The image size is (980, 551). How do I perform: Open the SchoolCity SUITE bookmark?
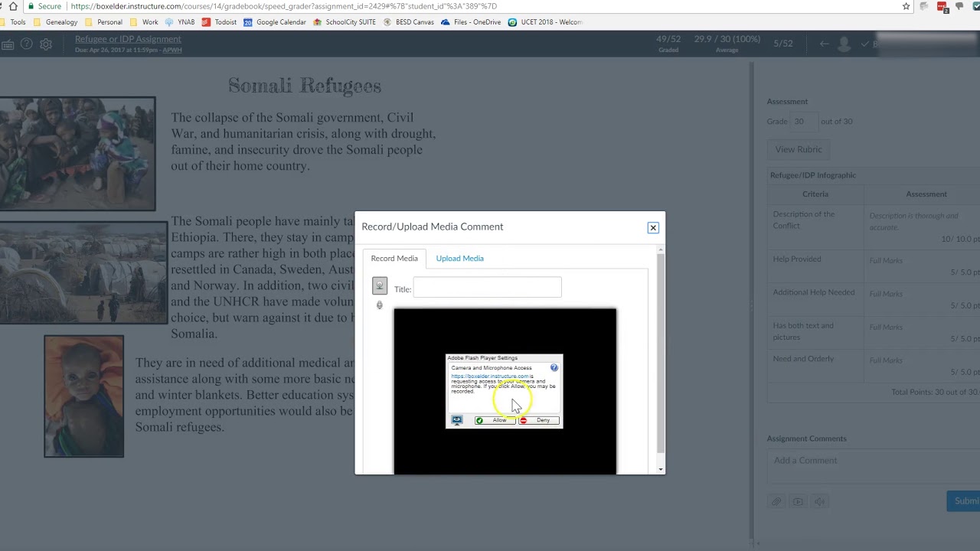click(345, 22)
